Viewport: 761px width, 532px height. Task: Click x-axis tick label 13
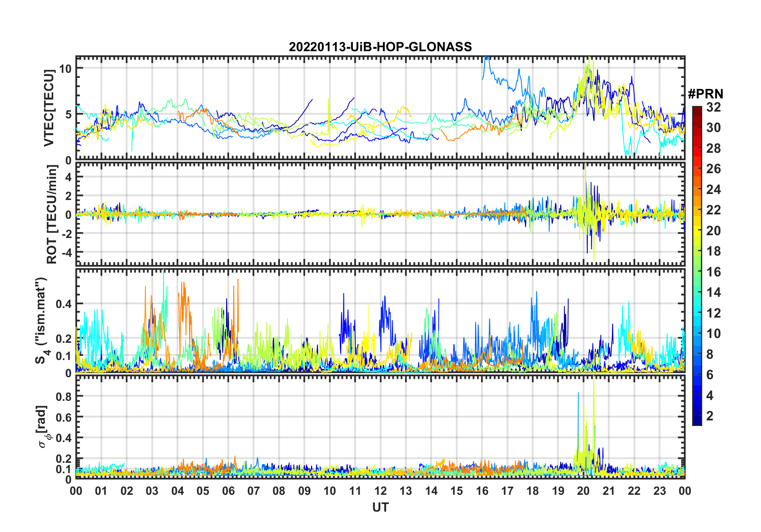click(406, 491)
